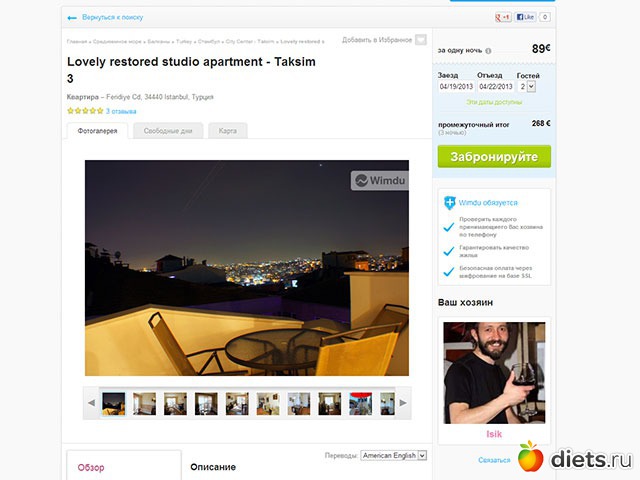Image resolution: width=640 pixels, height=480 pixels.
Task: Open the 'Переводы' American English dropdown
Action: (393, 455)
